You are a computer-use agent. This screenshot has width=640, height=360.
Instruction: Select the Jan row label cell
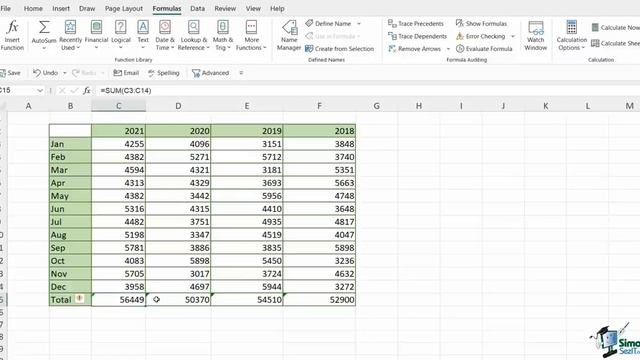point(70,144)
